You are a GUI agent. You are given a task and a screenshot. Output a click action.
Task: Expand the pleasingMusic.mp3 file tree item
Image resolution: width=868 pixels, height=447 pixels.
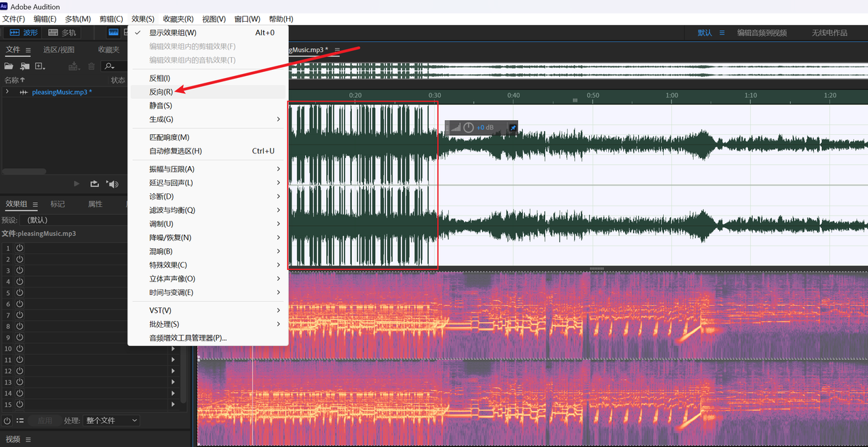pyautogui.click(x=7, y=92)
